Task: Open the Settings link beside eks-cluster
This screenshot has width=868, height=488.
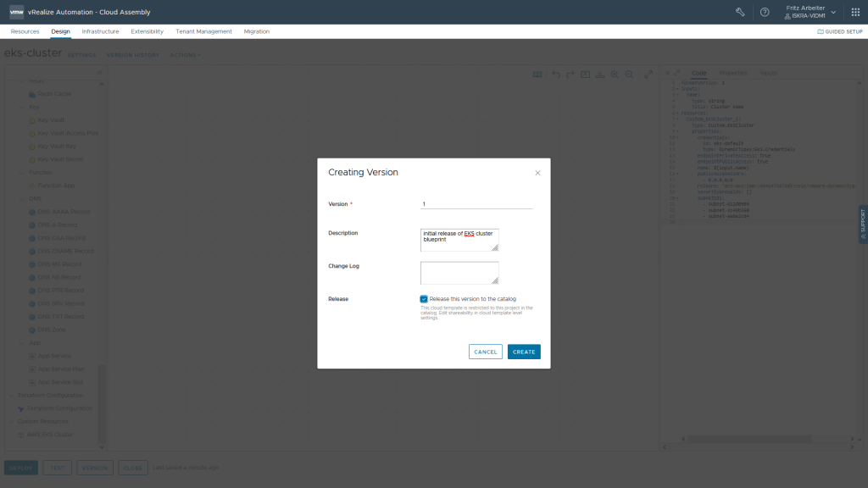Action: coord(82,55)
